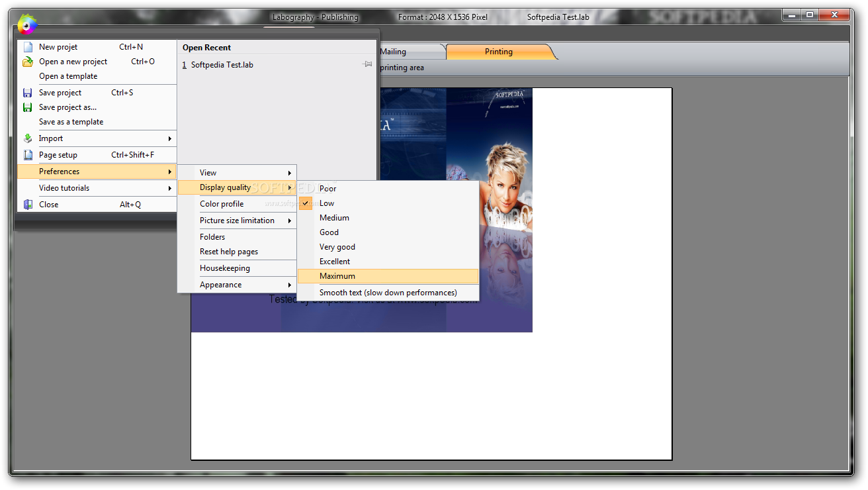Expand the Import submenu
Screen dimensions: 868x490
[x=97, y=138]
